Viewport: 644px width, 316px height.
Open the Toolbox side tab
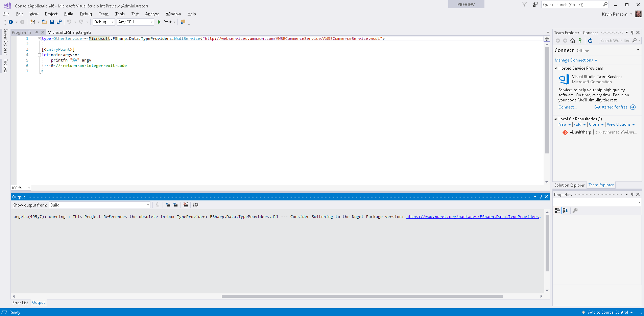click(x=5, y=66)
